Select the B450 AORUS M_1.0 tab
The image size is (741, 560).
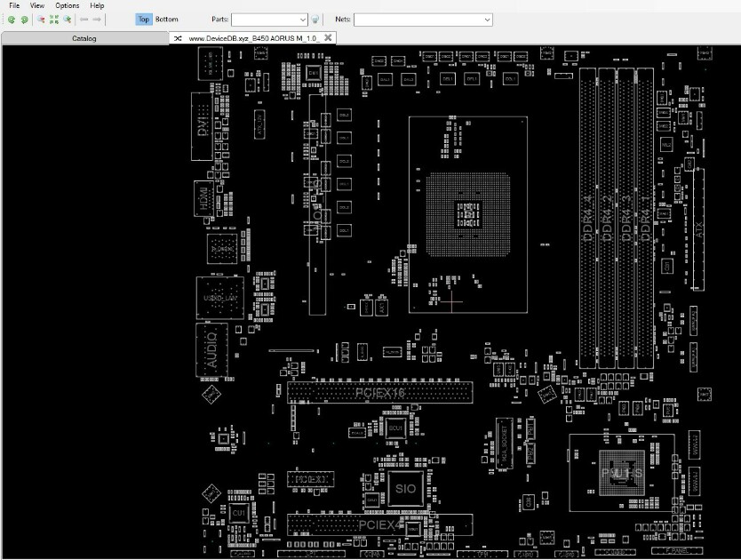[x=254, y=38]
